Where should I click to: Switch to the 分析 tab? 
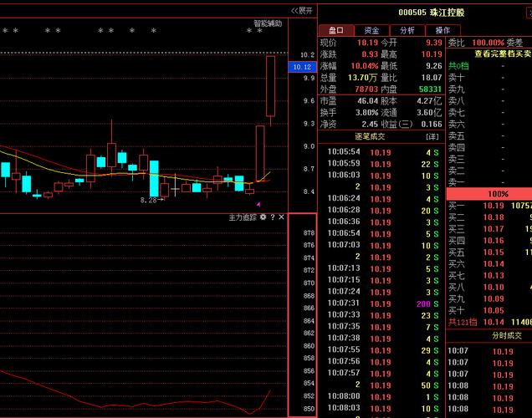(407, 30)
